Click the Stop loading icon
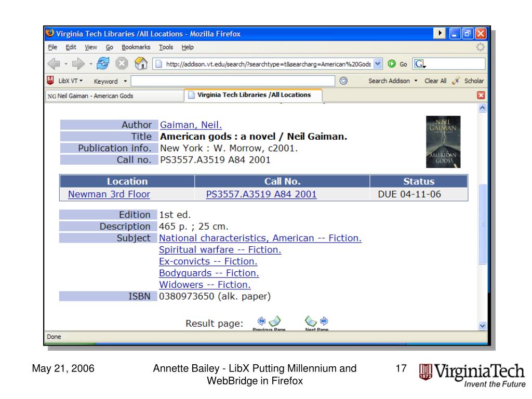Image resolution: width=532 pixels, height=399 pixels. (x=122, y=63)
